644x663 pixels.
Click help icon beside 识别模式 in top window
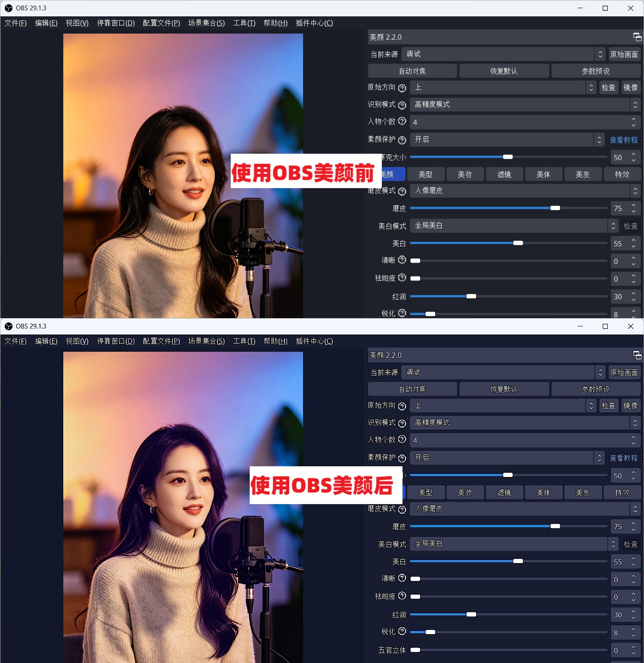click(402, 105)
